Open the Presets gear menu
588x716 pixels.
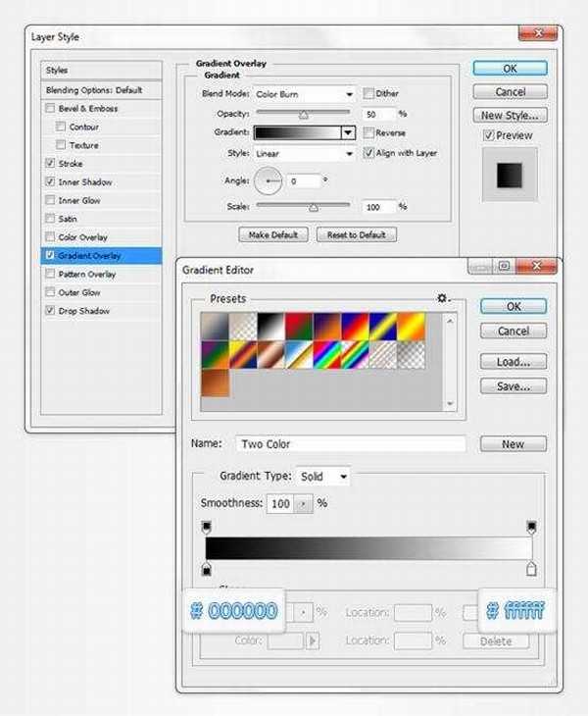pos(443,298)
